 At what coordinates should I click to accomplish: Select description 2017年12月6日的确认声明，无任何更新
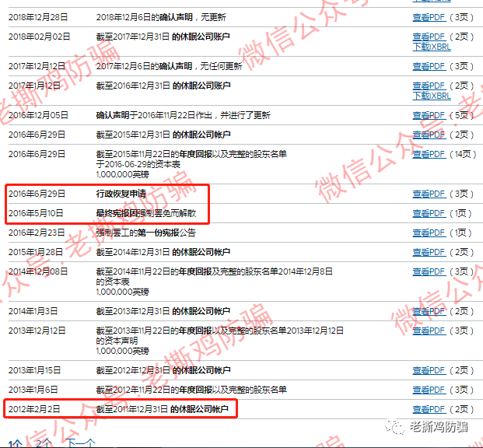(169, 66)
